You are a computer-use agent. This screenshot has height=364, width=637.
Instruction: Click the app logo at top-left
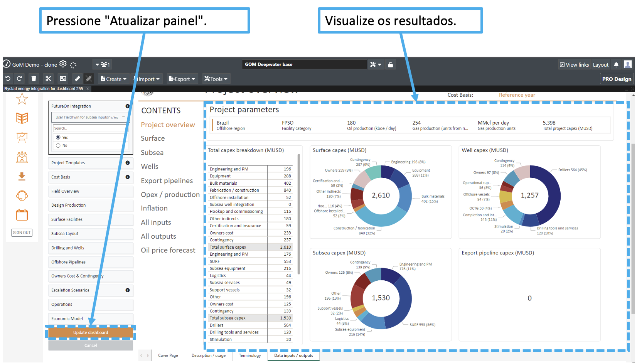7,64
